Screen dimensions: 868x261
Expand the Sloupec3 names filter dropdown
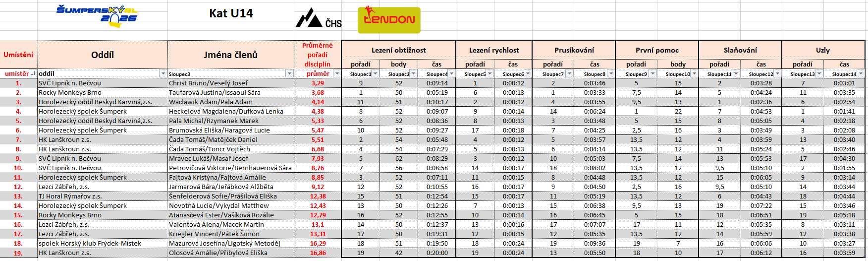289,74
